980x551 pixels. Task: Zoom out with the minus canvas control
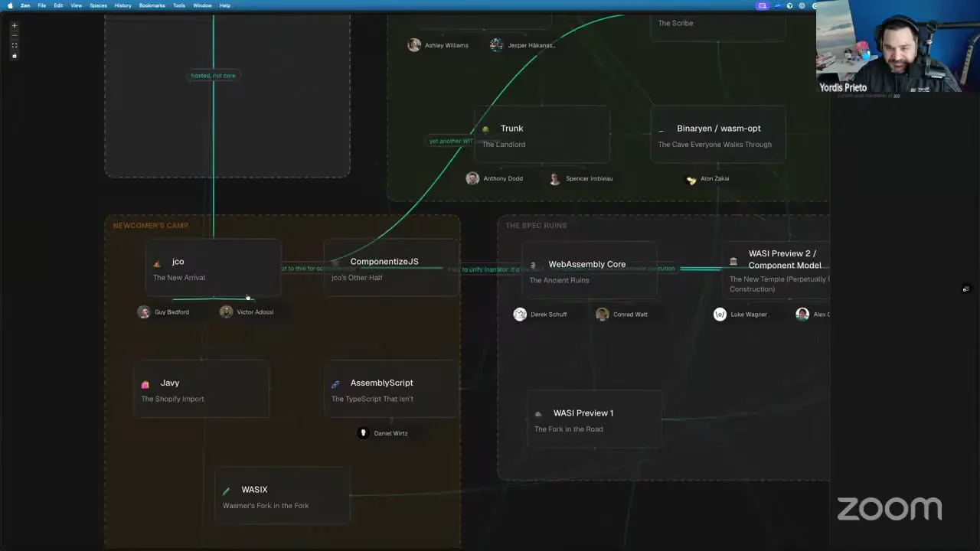coord(14,35)
